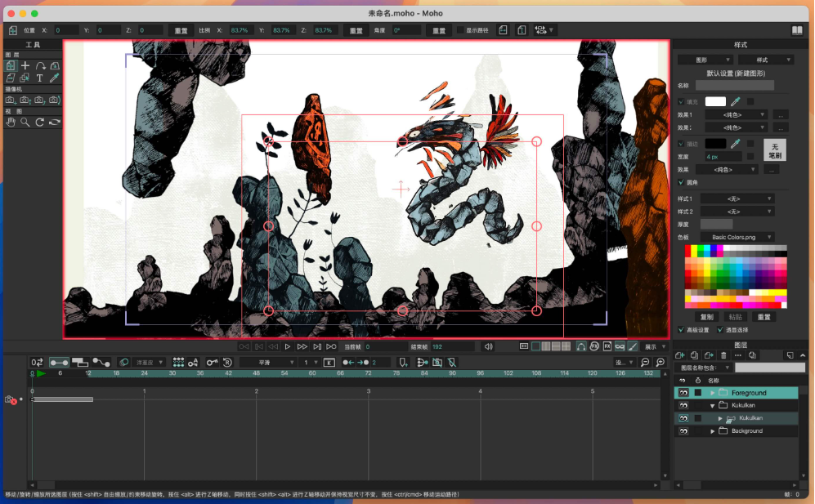Click the Track Camera tool
The image size is (815, 504).
[11, 100]
